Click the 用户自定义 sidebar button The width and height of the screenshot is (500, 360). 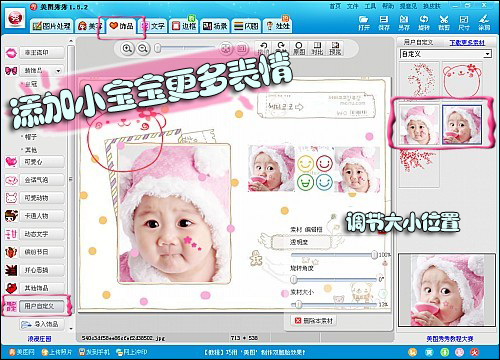click(41, 306)
